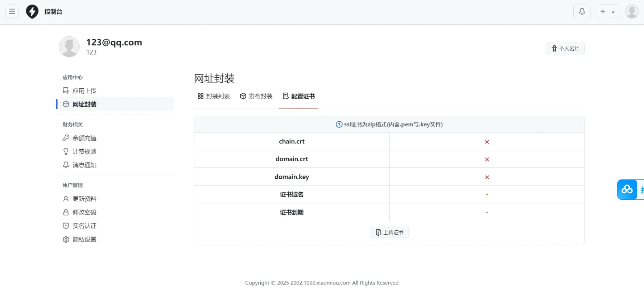The height and width of the screenshot is (304, 644).
Task: Expand the plus dropdown in header
Action: [607, 12]
